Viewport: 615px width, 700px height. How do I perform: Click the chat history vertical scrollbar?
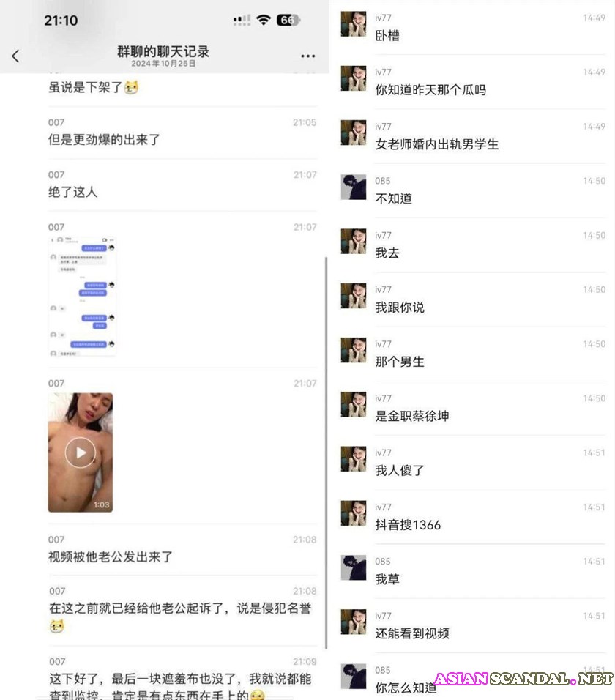click(327, 453)
